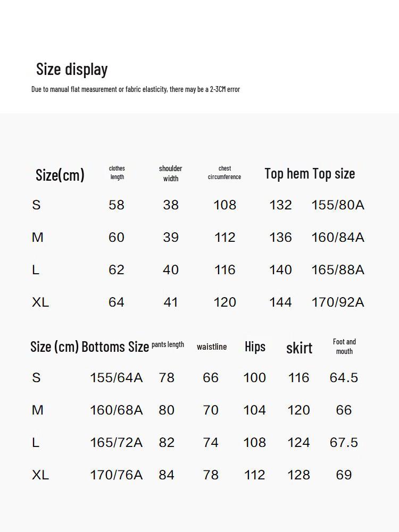The height and width of the screenshot is (532, 399).
Task: Click the 'pants length' column header
Action: click(x=168, y=345)
